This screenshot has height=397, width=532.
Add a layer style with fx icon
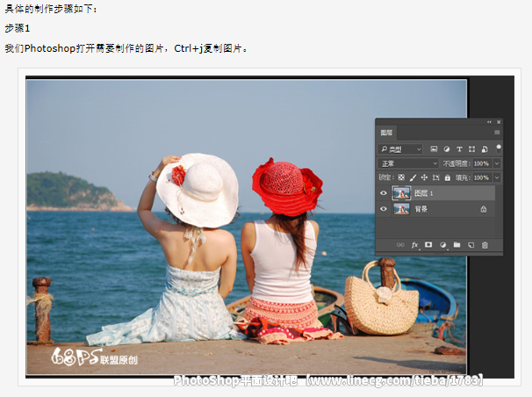(414, 245)
